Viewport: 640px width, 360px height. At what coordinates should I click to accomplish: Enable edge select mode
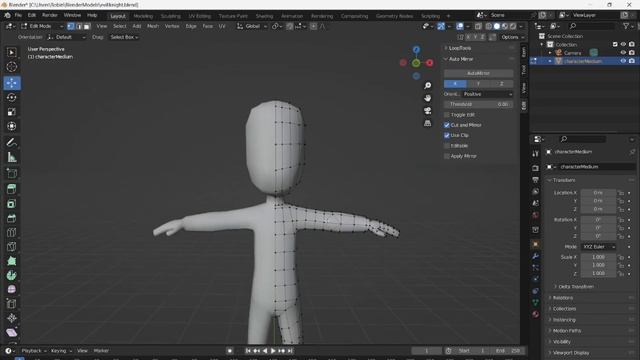tap(79, 26)
